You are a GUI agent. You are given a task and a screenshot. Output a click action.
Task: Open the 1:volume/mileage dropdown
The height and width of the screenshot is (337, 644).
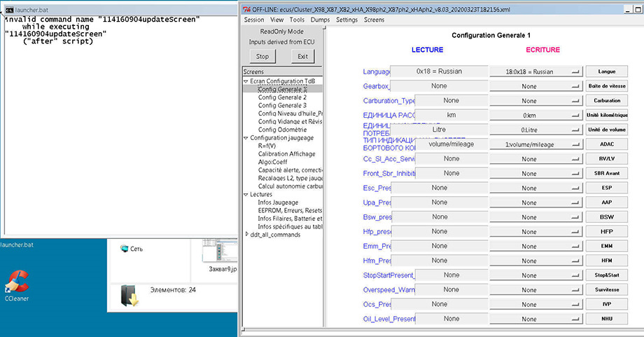click(536, 144)
